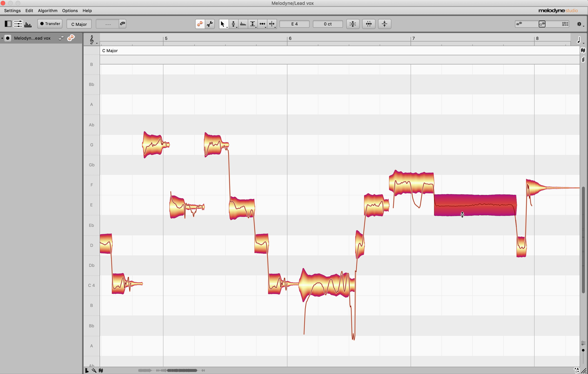This screenshot has height=374, width=588.
Task: Click the bottom wrench icon
Action: (x=94, y=370)
